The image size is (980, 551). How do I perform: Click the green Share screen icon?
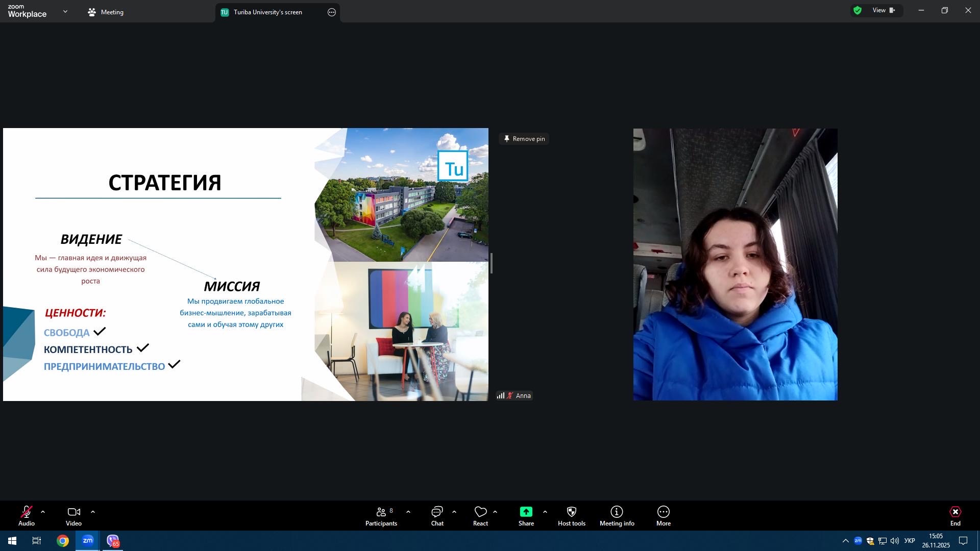point(526,512)
